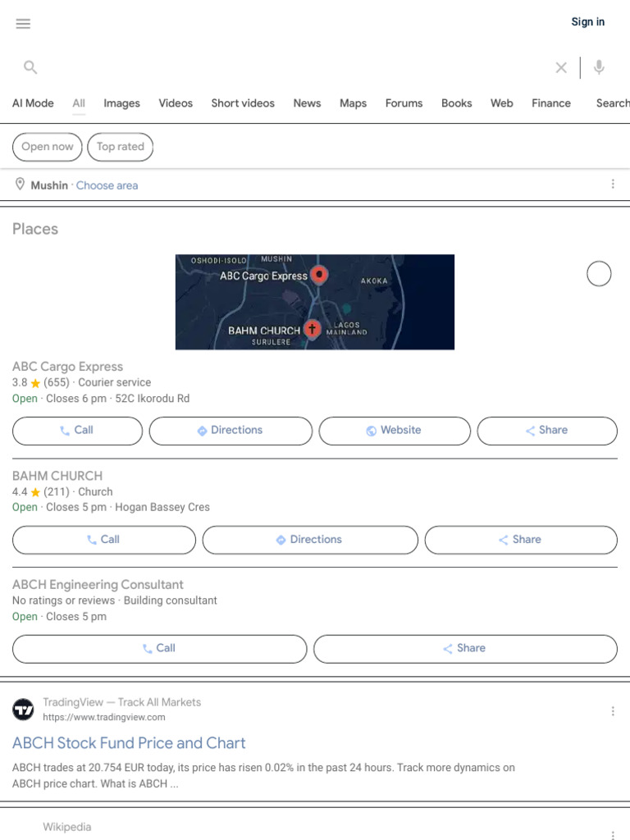Toggle the Open now filter
The height and width of the screenshot is (840, 630).
(x=47, y=147)
